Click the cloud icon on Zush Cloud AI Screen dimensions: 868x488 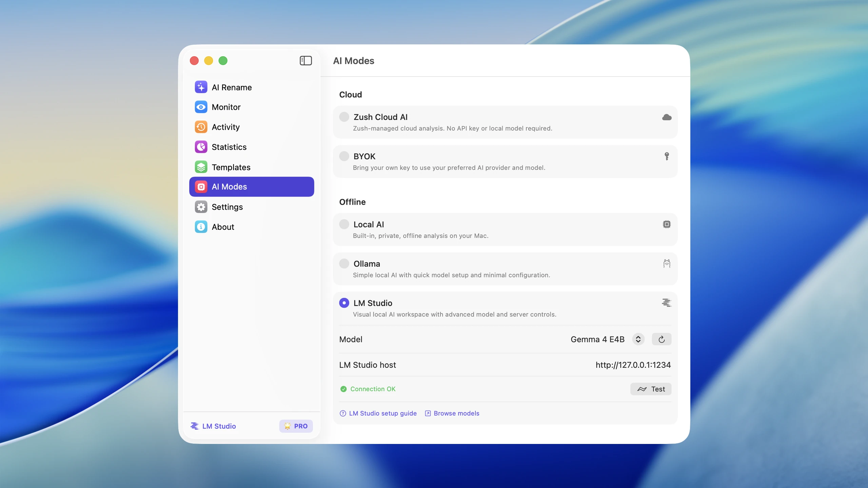coord(667,117)
